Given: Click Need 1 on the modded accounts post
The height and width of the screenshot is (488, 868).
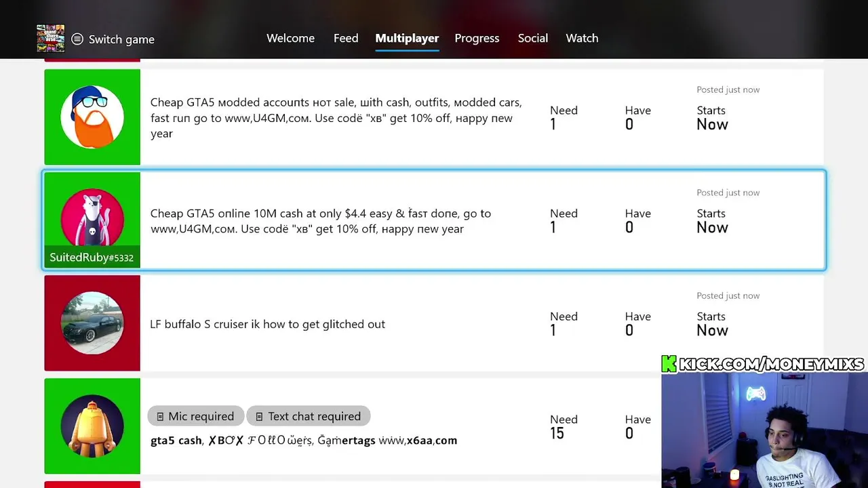Looking at the screenshot, I should 564,117.
